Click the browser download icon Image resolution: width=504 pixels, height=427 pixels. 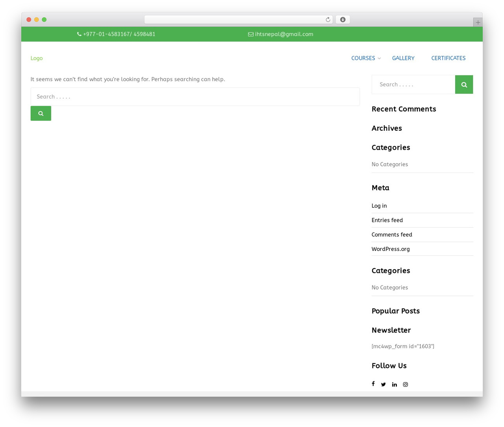coord(343,20)
